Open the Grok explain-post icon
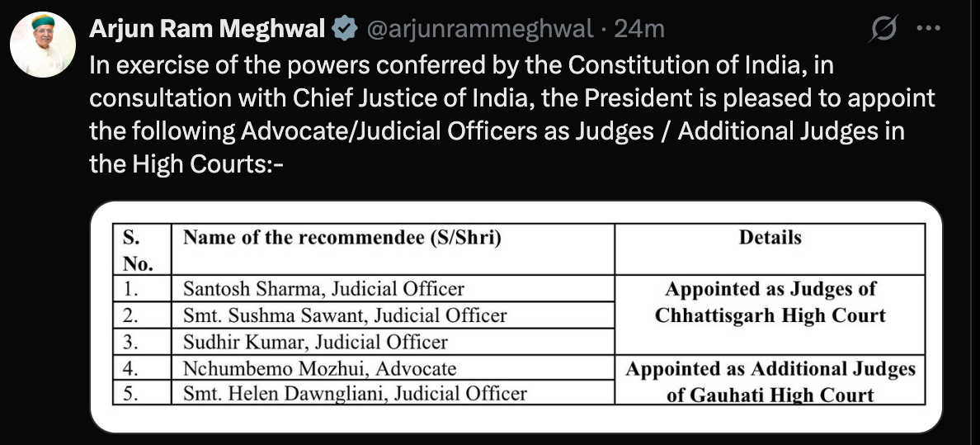Image resolution: width=980 pixels, height=445 pixels. tap(883, 29)
